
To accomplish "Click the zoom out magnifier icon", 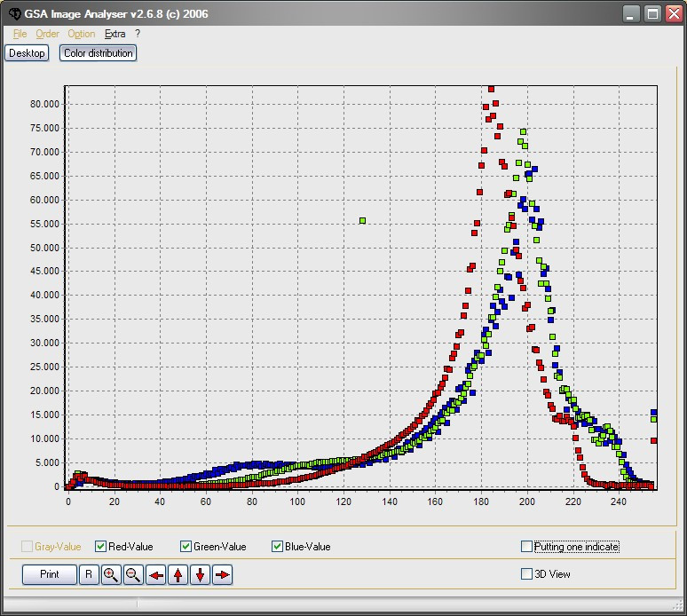I will click(x=133, y=575).
